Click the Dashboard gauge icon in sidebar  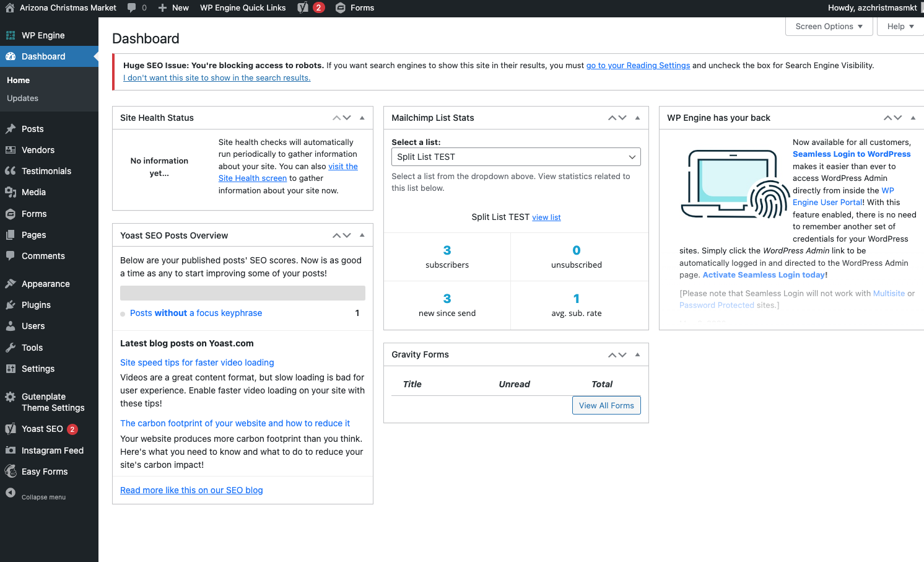pos(11,56)
